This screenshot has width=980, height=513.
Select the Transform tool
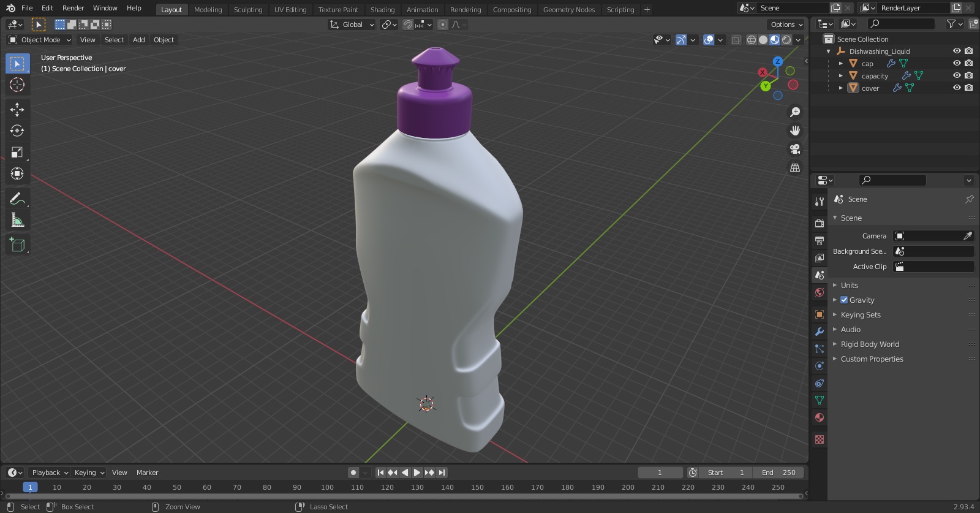(17, 173)
